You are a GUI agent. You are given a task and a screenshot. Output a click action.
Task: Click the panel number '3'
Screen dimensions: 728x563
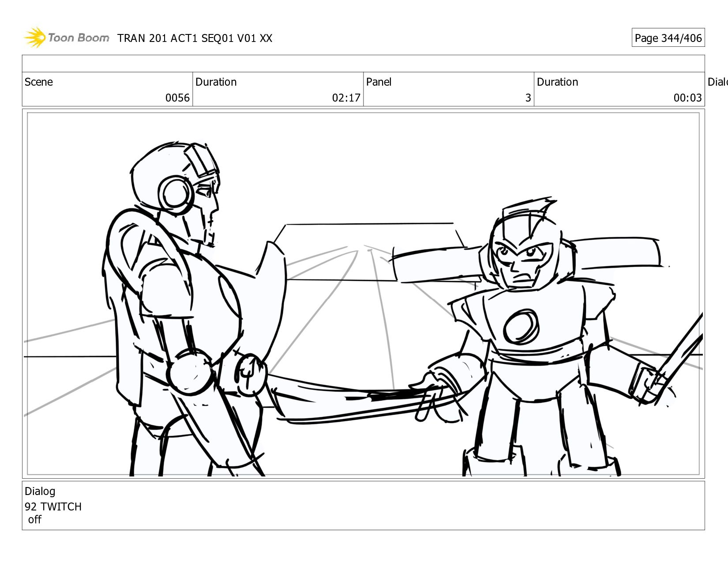click(x=528, y=98)
